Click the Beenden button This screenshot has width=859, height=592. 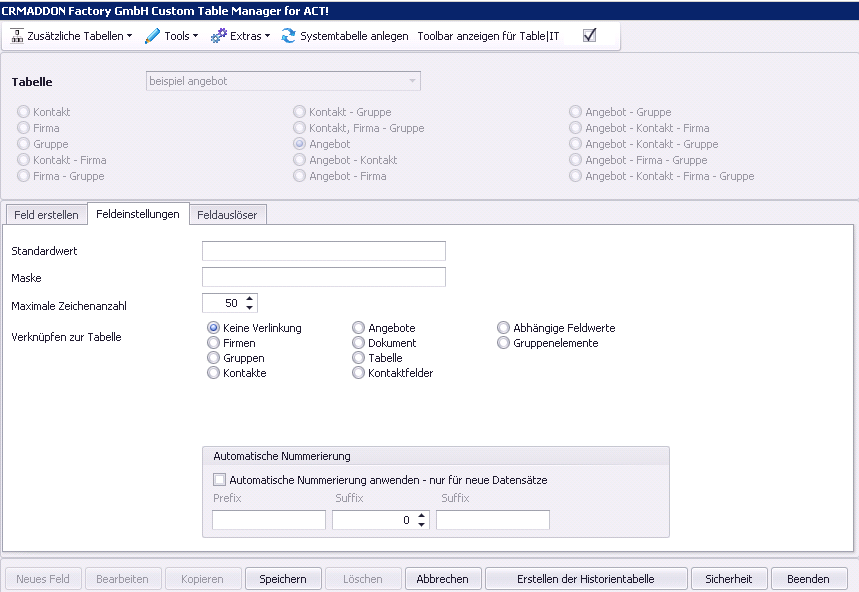809,579
